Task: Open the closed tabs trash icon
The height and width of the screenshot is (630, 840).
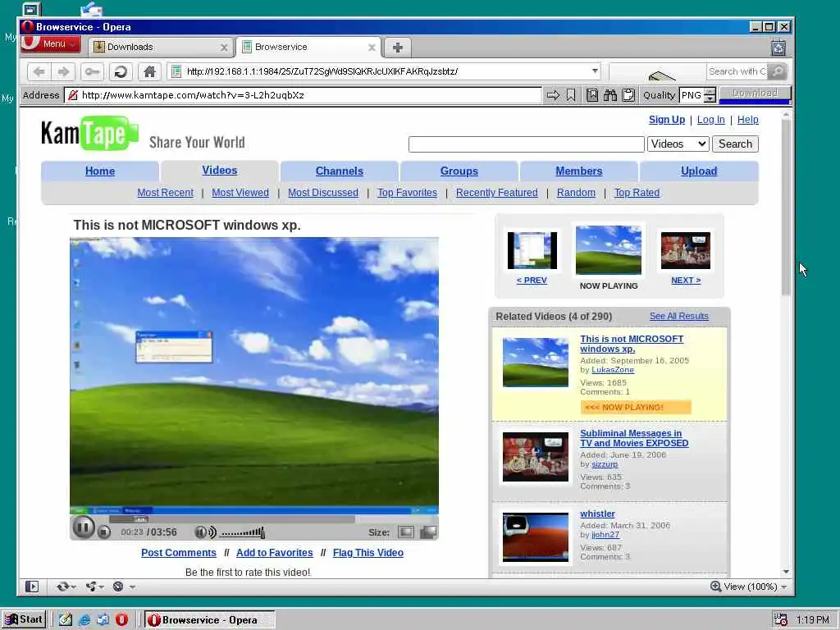Action: (778, 48)
